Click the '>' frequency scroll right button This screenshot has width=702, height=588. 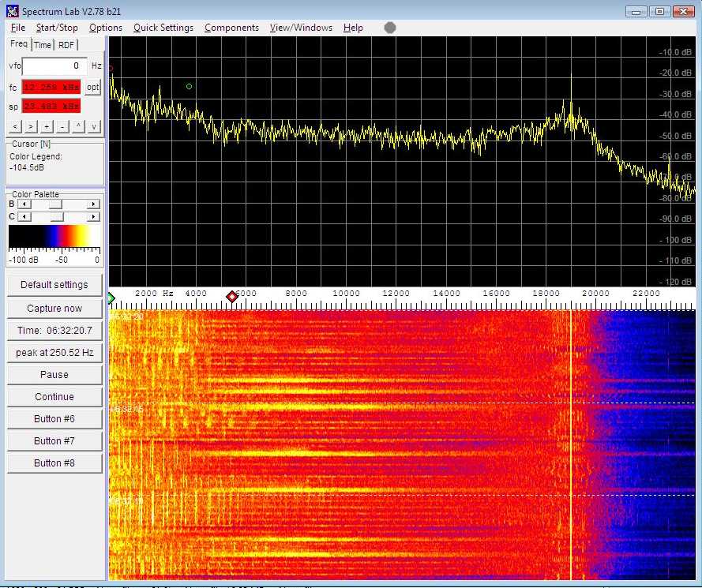(30, 126)
